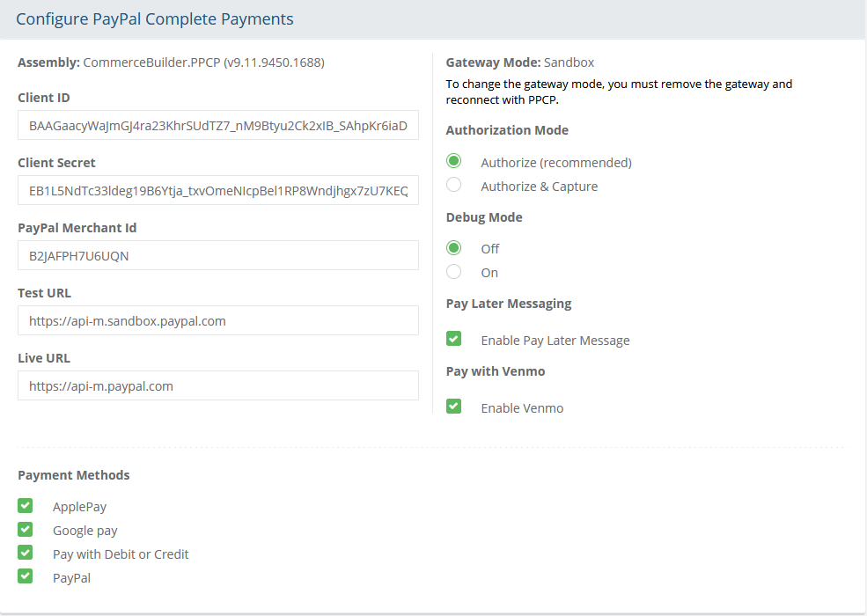Choose Authorize & Capture radio option
The height and width of the screenshot is (616, 867).
pos(454,186)
